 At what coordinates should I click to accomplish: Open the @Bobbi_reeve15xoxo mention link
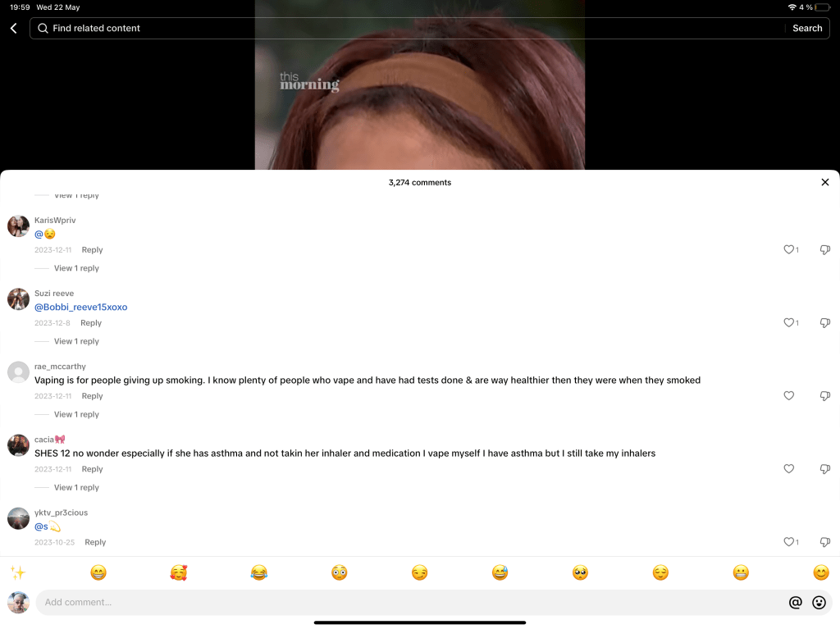[80, 308]
